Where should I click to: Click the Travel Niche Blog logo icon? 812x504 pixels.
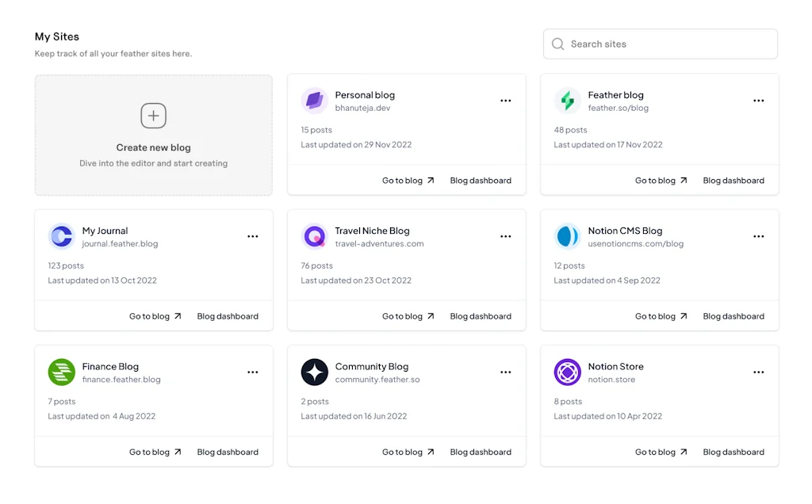[315, 236]
